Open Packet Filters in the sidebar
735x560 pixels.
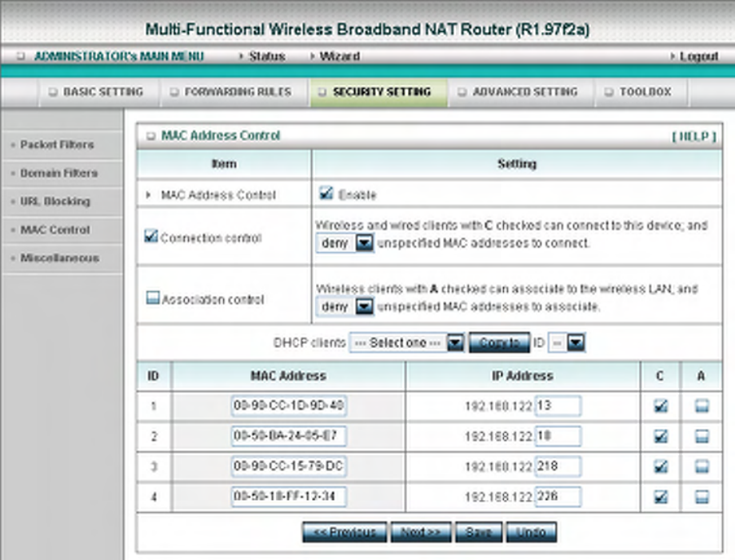(57, 145)
